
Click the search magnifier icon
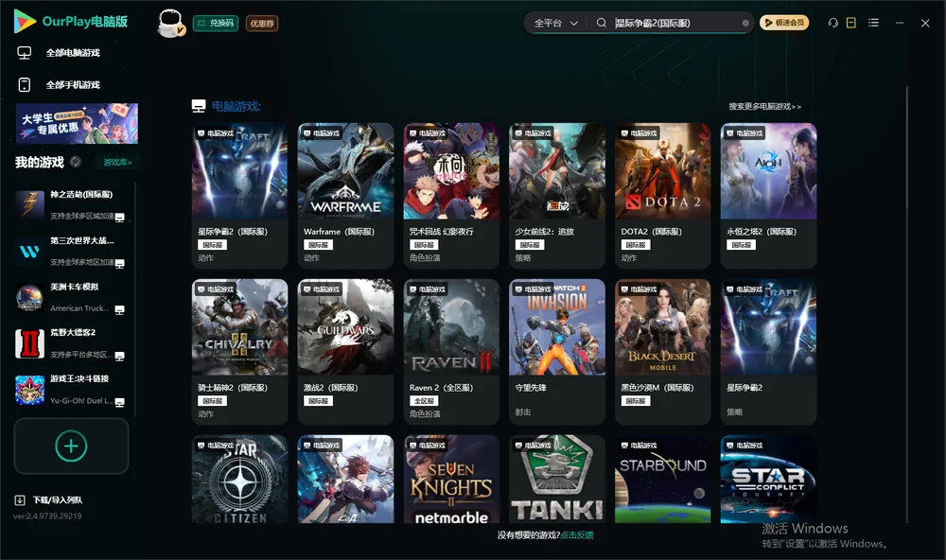(601, 23)
